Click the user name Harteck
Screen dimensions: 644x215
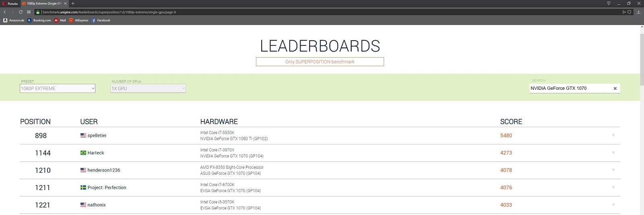point(96,153)
